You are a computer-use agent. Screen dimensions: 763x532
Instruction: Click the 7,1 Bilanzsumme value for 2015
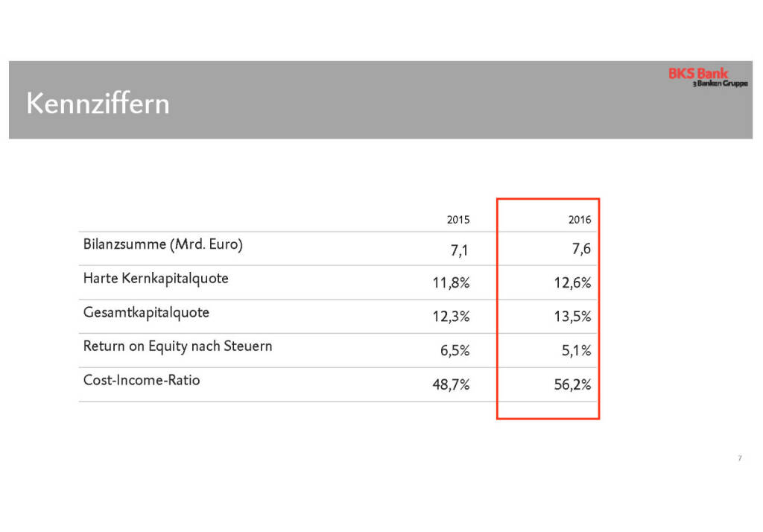click(x=459, y=250)
